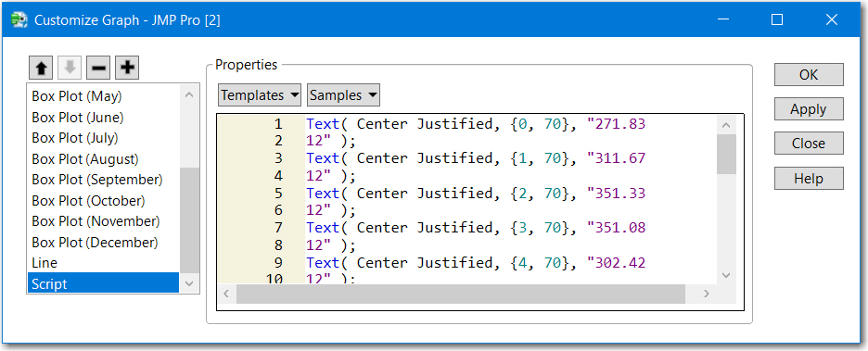Screen dimensions: 868x351
Task: Add new item with plus icon
Action: click(127, 68)
